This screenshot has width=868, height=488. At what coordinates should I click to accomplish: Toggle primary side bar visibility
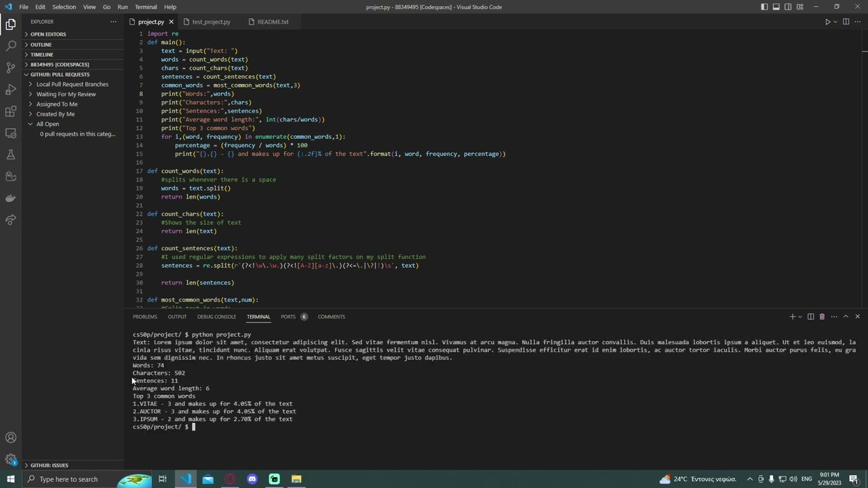click(x=764, y=7)
